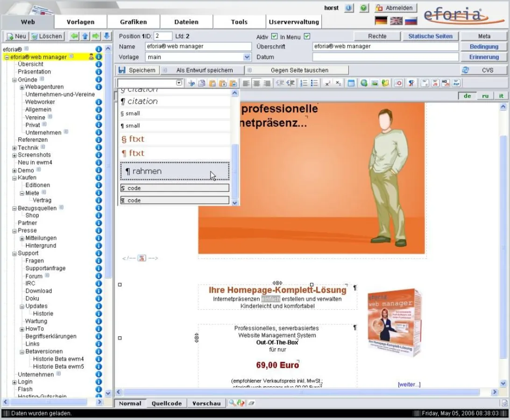The height and width of the screenshot is (420, 510).
Task: Select the Russian flag language switcher
Action: (411, 21)
